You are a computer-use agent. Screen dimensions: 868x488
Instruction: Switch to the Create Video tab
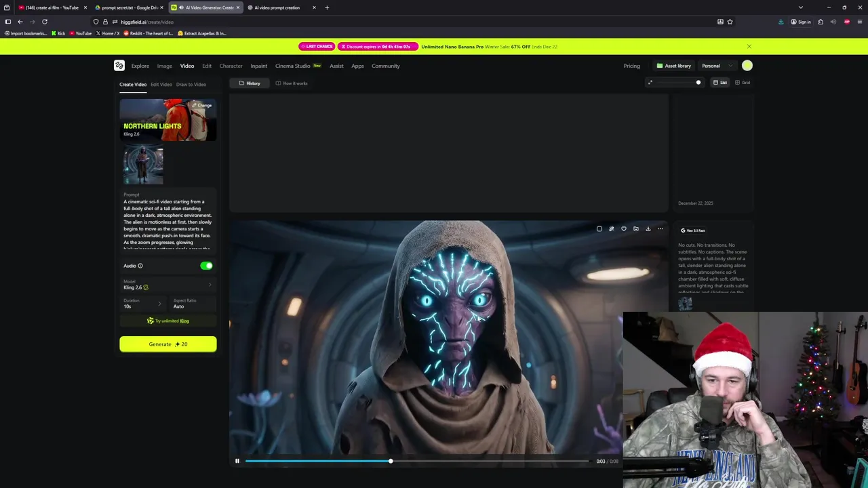coord(133,84)
